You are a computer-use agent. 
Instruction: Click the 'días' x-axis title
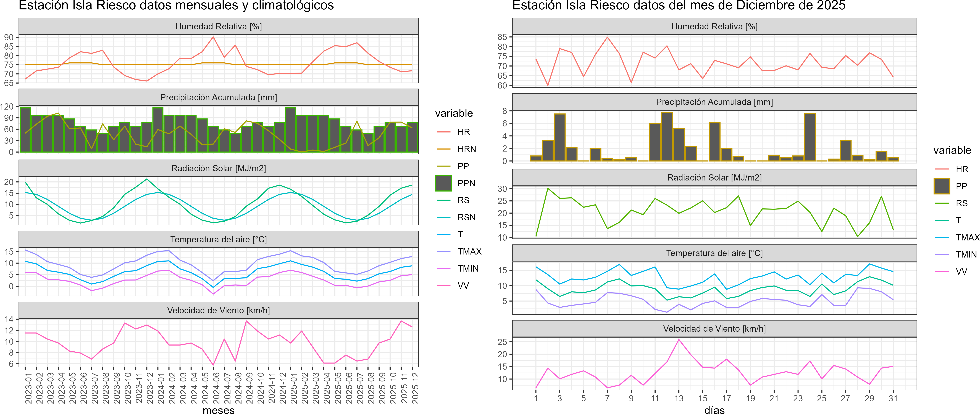[714, 410]
